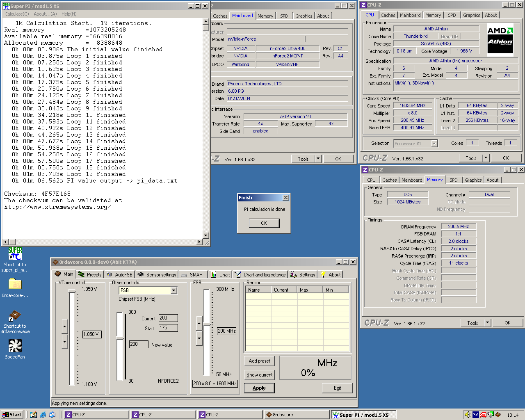The image size is (525, 420).
Task: Click the red ATI tray icon
Action: [483, 415]
